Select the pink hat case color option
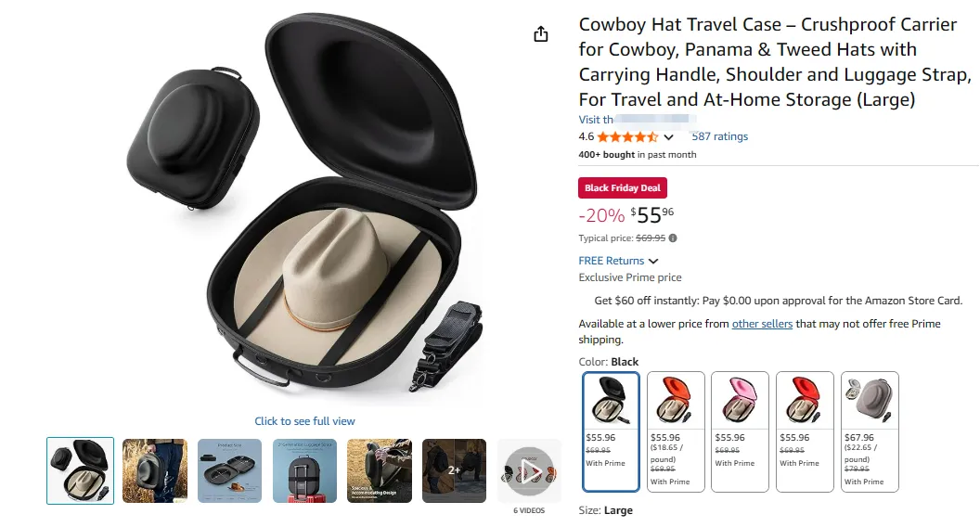 (740, 431)
